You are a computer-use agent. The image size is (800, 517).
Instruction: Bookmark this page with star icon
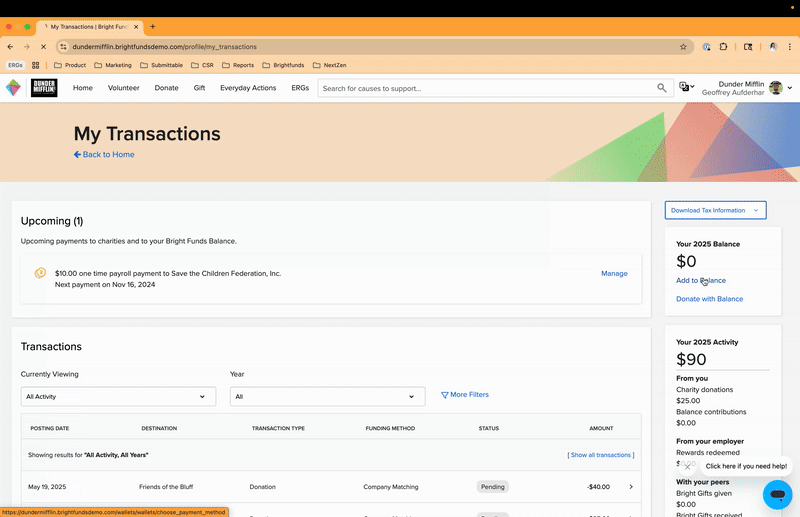(x=683, y=46)
